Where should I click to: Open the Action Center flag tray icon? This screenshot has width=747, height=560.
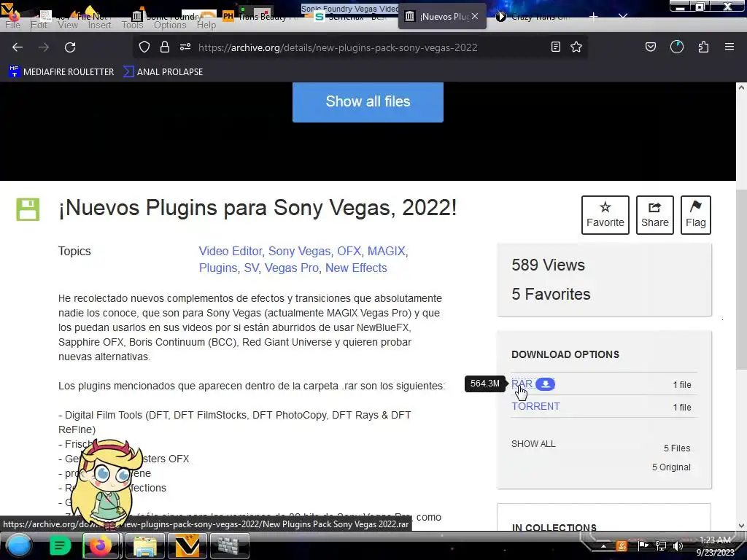[643, 545]
